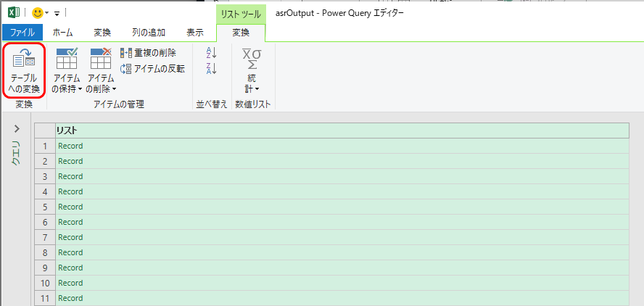Click 重複の削除 (Remove Duplicates)
This screenshot has height=306, width=644.
148,53
